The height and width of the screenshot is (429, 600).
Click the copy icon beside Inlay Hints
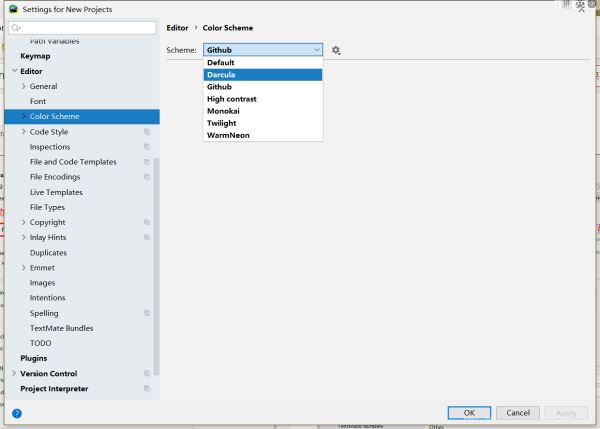click(146, 238)
